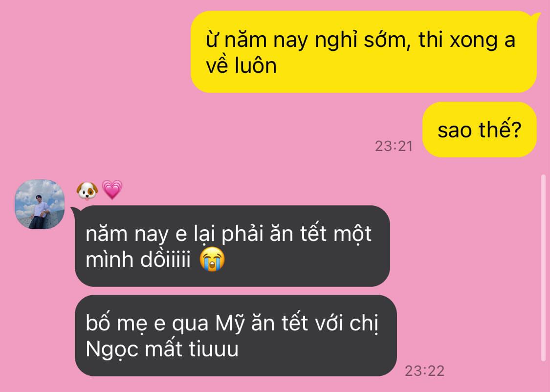Click the word "Mỹ" in the last message
The height and width of the screenshot is (392, 550).
(230, 324)
